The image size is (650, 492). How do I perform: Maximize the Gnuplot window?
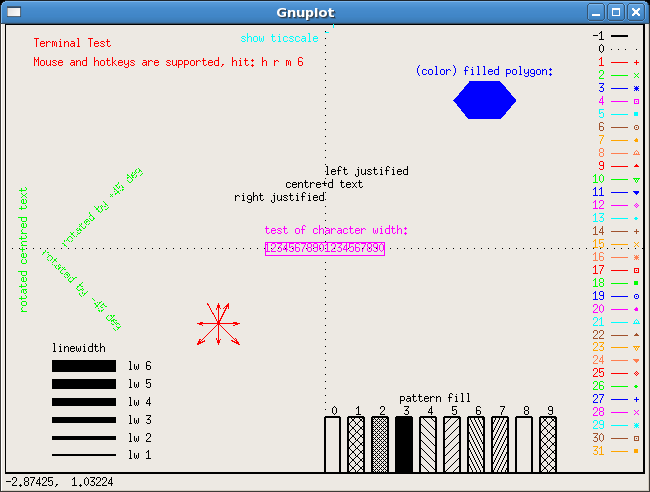(616, 12)
